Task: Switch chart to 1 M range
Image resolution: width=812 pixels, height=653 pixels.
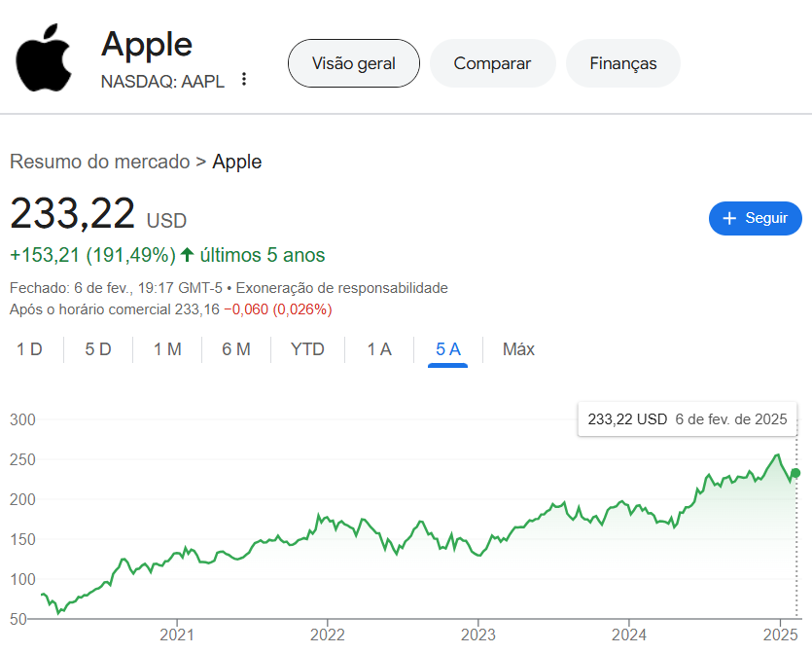Action: [167, 349]
